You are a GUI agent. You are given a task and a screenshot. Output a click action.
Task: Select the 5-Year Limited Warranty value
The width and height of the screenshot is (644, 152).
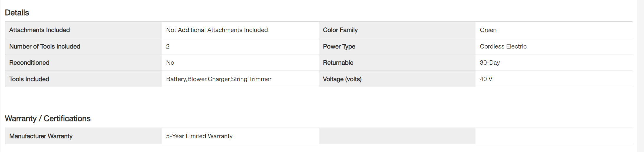coord(199,136)
